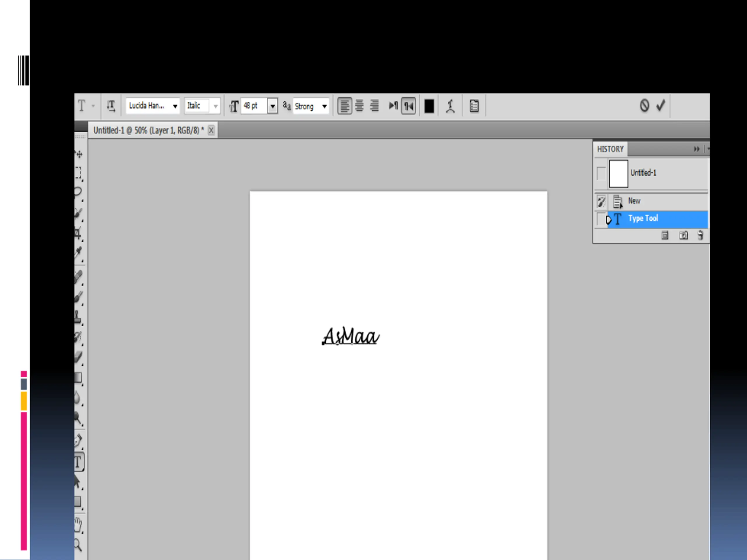The image size is (747, 560).
Task: Select the Path Selection tool
Action: point(79,482)
